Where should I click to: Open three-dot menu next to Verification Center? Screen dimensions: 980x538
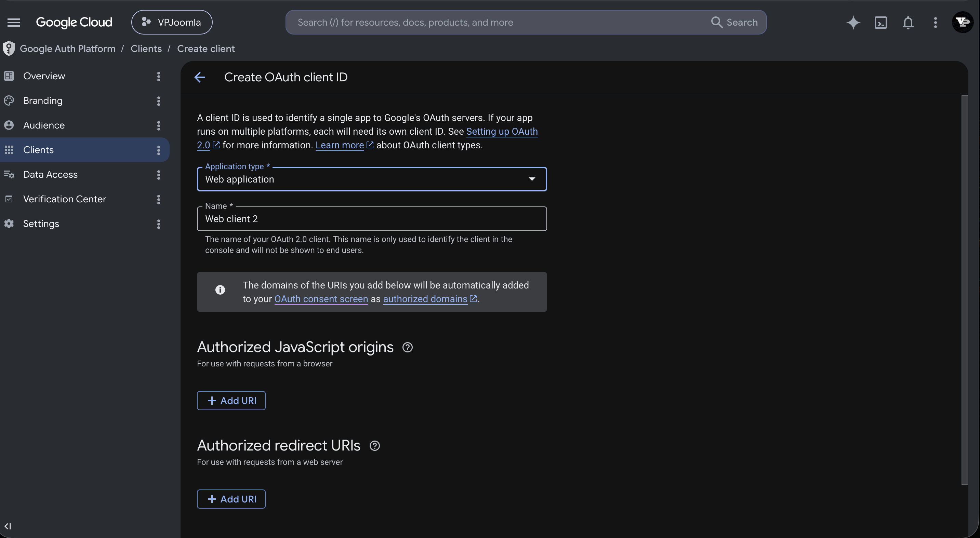coord(159,199)
